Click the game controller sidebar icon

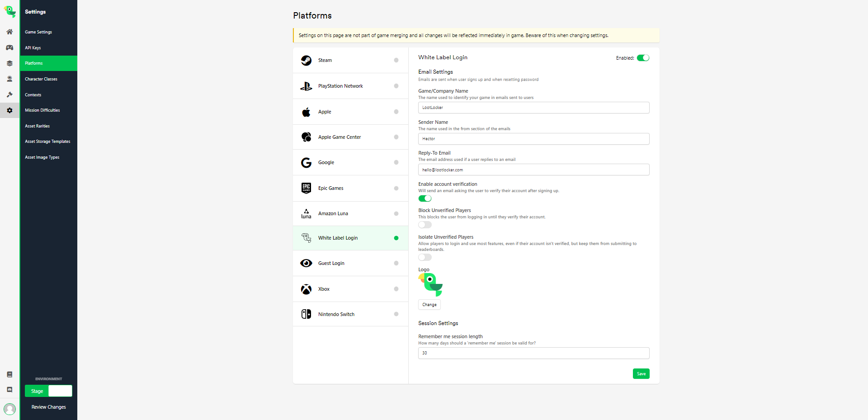point(9,47)
